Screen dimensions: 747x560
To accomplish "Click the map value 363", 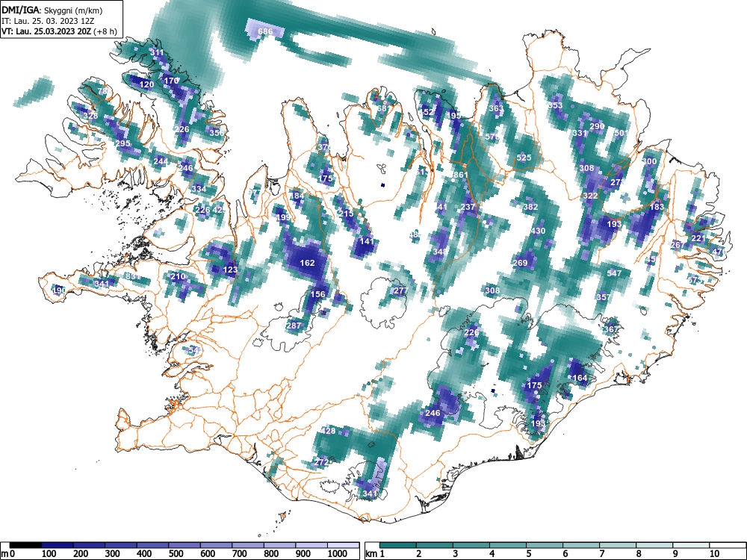I will [x=496, y=108].
